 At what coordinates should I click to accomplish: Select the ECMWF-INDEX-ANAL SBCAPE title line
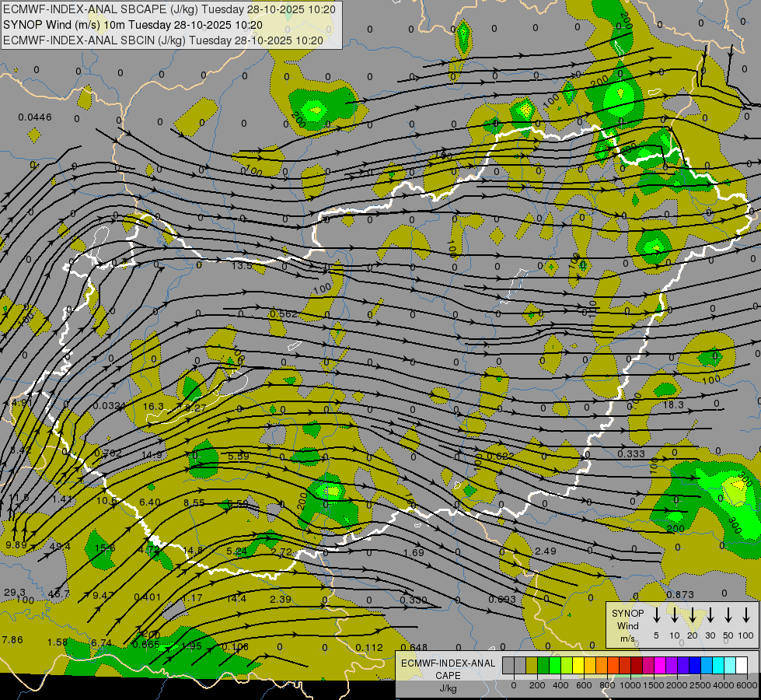pyautogui.click(x=169, y=9)
